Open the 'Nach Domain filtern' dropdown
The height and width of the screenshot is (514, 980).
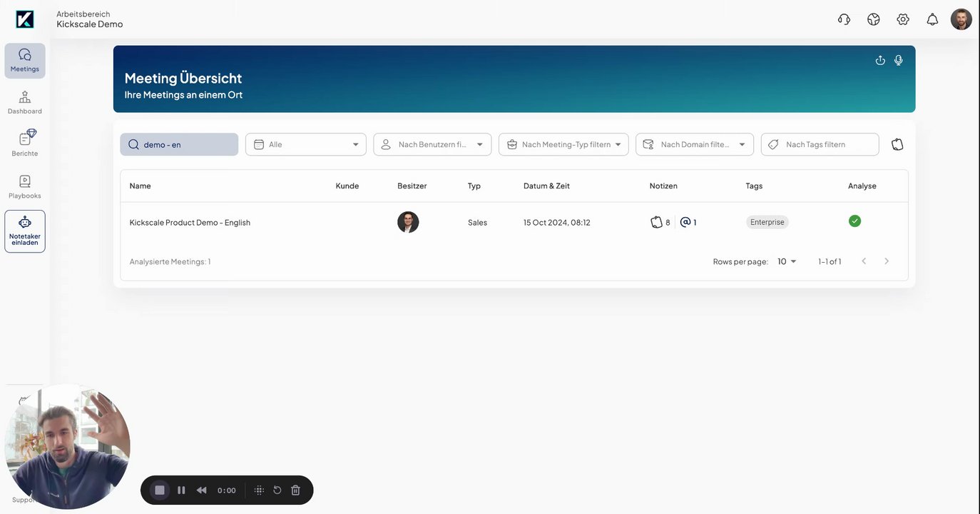pos(695,144)
